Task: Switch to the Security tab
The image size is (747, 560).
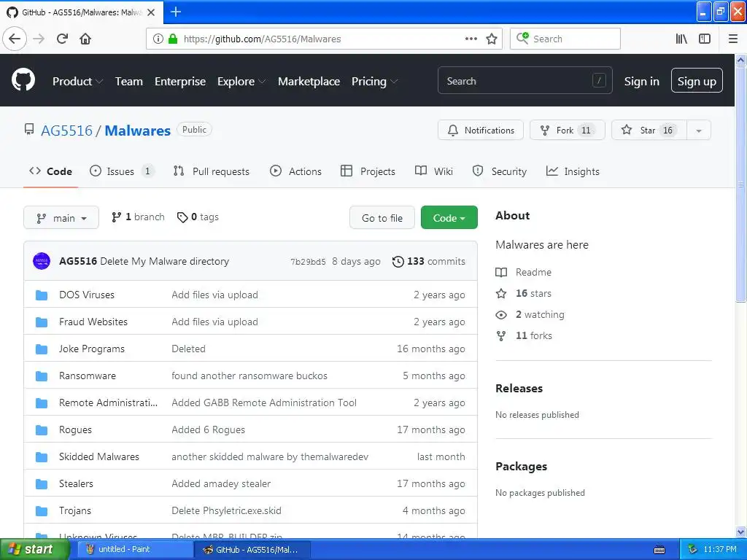Action: pos(499,171)
